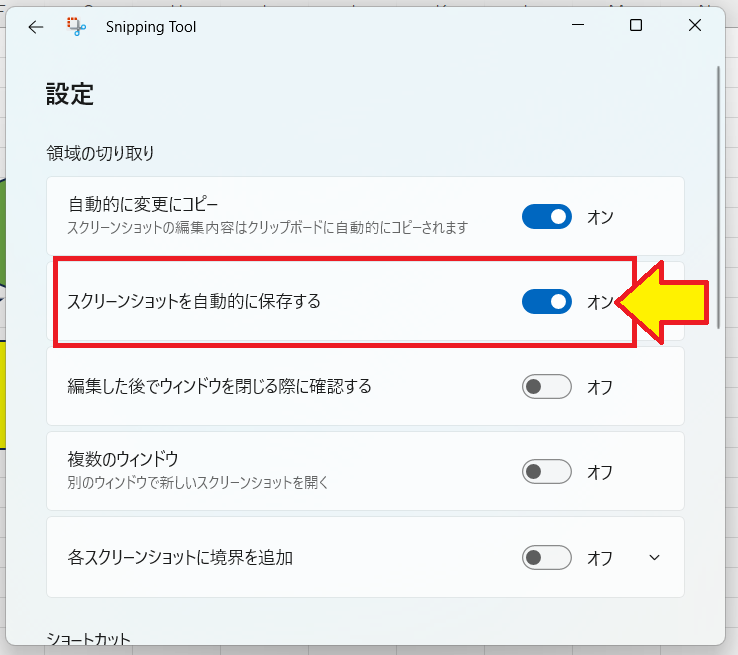This screenshot has width=738, height=655.
Task: Expand the 各スクリーンショットに境界を追加 chevron
Action: tap(655, 557)
